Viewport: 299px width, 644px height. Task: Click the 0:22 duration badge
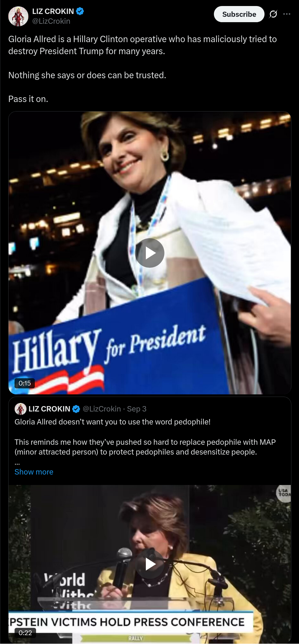pos(25,633)
